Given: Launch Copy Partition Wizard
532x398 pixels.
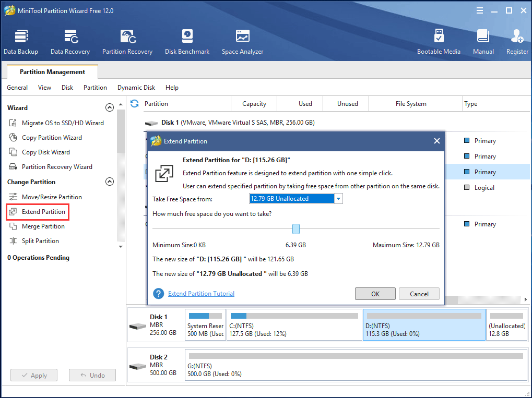Looking at the screenshot, I should coord(45,138).
